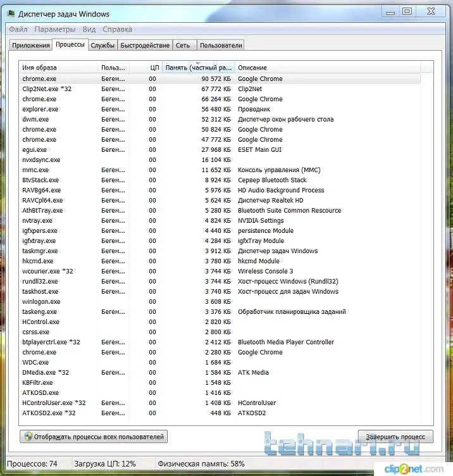Select the DMedia.exe *32 process
The image size is (453, 476).
pyautogui.click(x=220, y=372)
